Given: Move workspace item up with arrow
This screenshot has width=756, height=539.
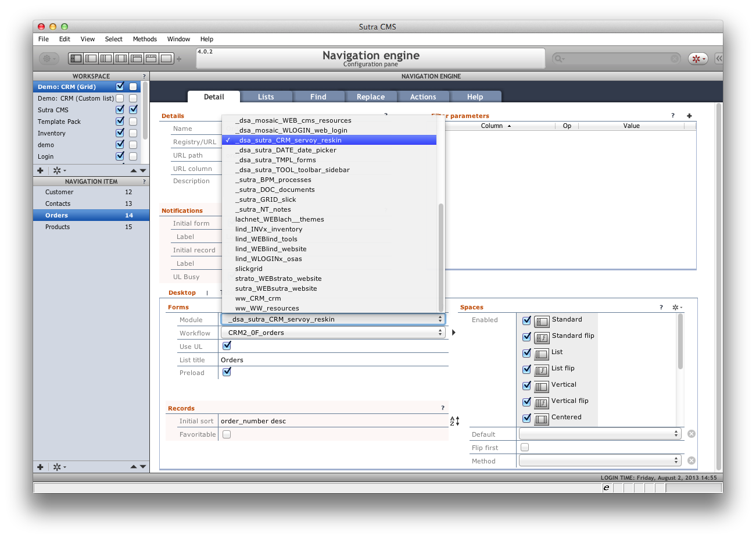Looking at the screenshot, I should (134, 170).
